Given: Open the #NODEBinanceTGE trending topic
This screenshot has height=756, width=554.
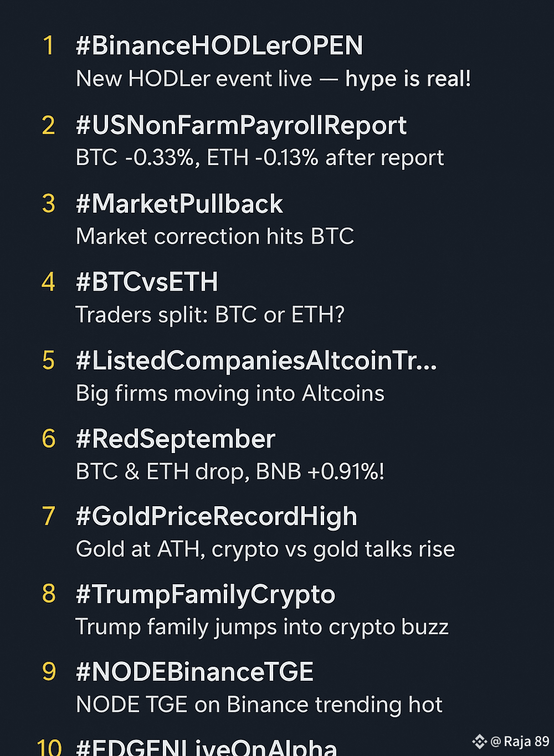Looking at the screenshot, I should [195, 672].
